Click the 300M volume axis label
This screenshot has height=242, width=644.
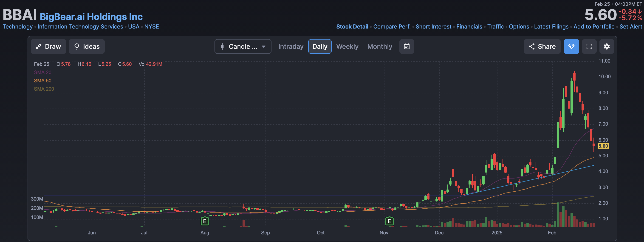(x=37, y=199)
